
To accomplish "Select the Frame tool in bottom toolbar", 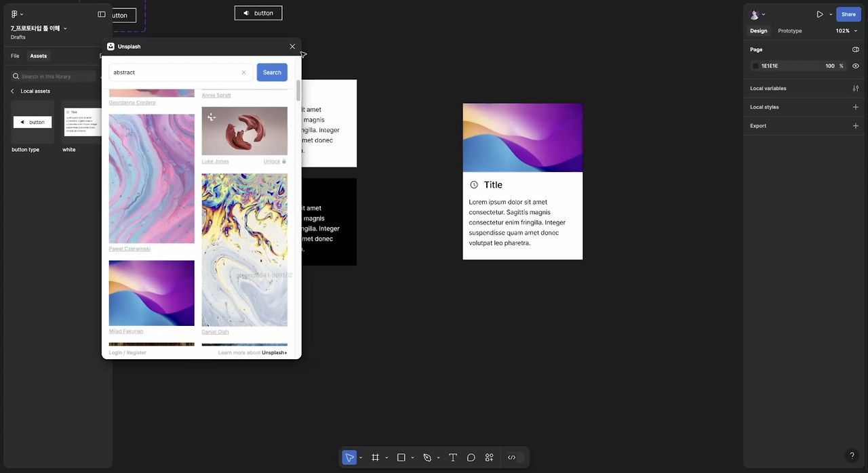I will point(375,457).
